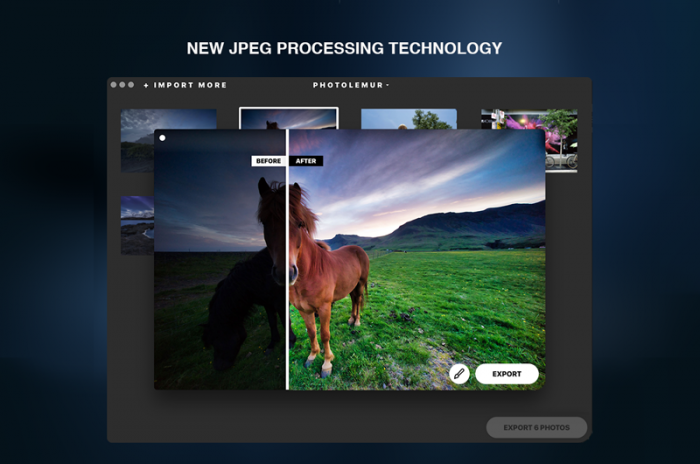The width and height of the screenshot is (700, 464).
Task: Click the before/after divider slider line
Action: point(287,259)
